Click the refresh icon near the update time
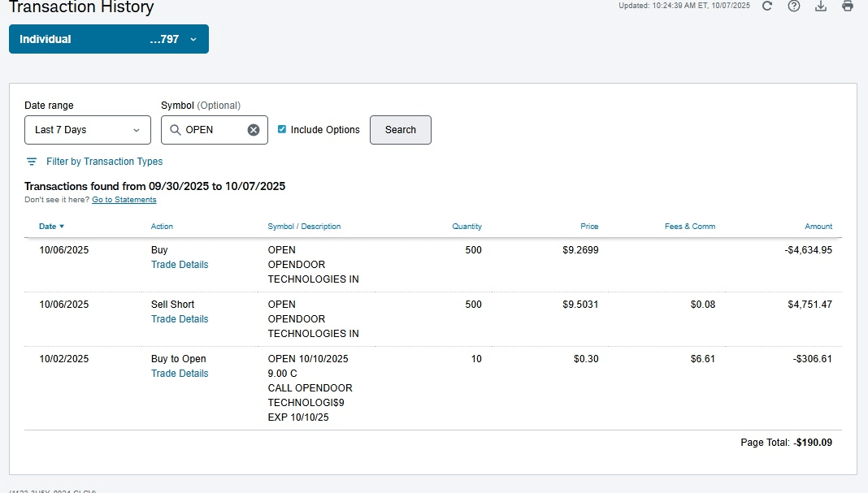Viewport: 868px width, 493px height. coord(767,6)
